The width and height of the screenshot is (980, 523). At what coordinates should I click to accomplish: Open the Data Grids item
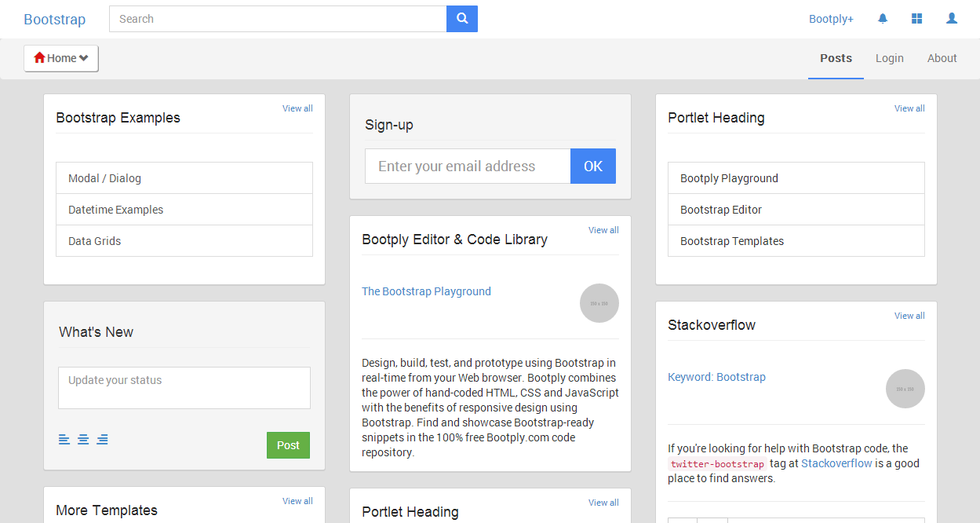click(184, 241)
